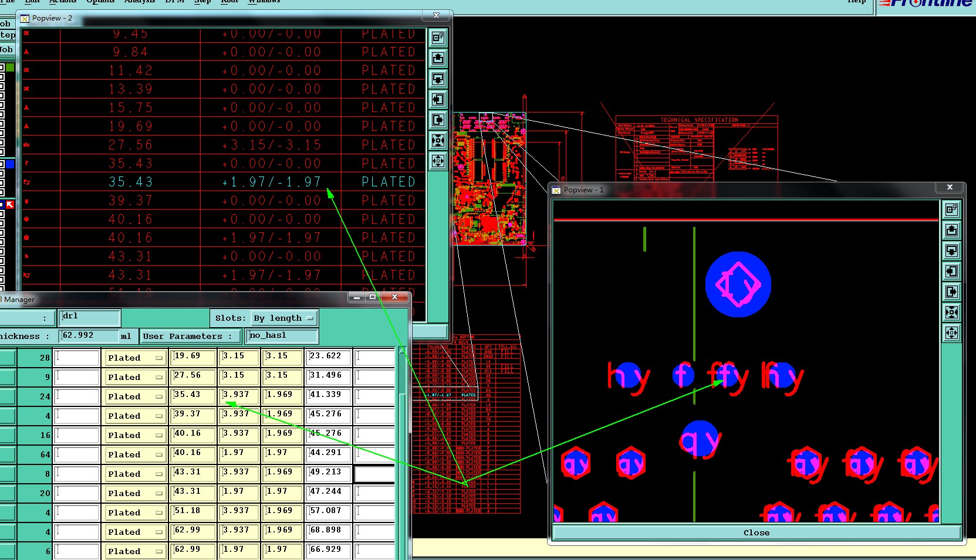Image resolution: width=976 pixels, height=560 pixels.
Task: Click the pan left icon in Popview - 1
Action: [951, 271]
